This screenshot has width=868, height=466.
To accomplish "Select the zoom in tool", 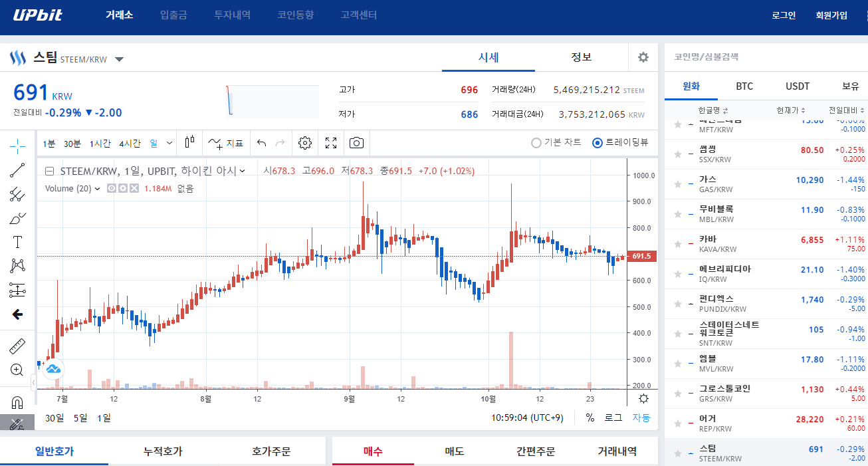I will point(18,370).
